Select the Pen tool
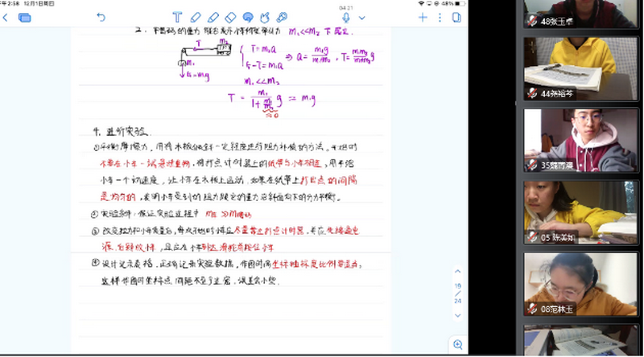 click(195, 17)
